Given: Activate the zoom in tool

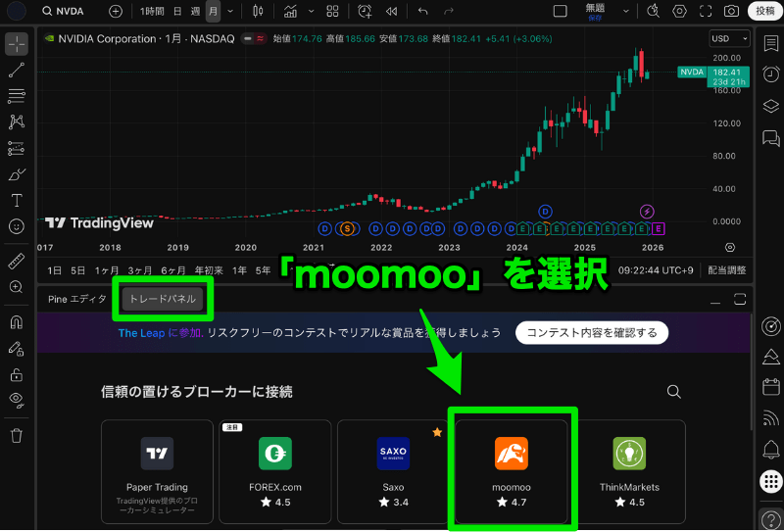Looking at the screenshot, I should [x=17, y=287].
